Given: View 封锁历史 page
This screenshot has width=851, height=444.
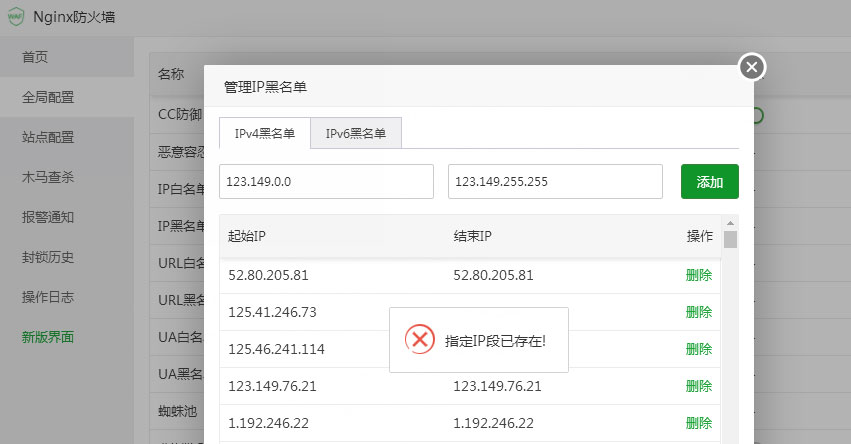Looking at the screenshot, I should [x=48, y=257].
